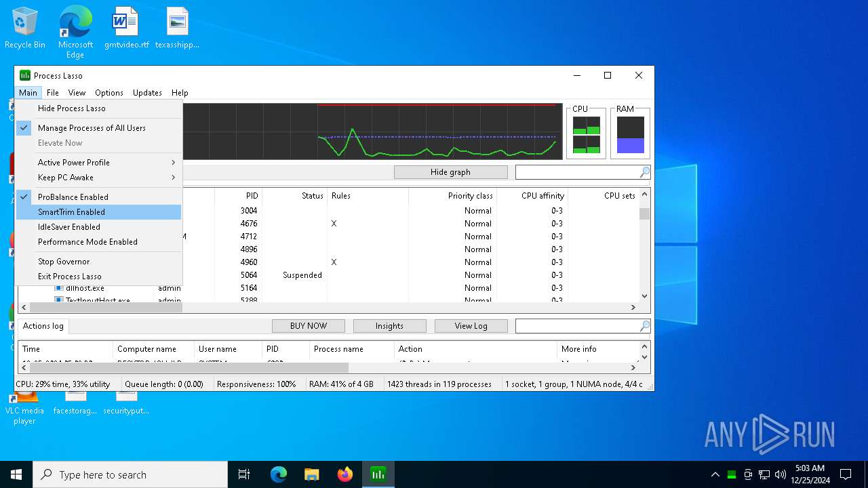Image resolution: width=868 pixels, height=488 pixels.
Task: Enable Performance Mode in the Main menu
Action: tap(99, 242)
